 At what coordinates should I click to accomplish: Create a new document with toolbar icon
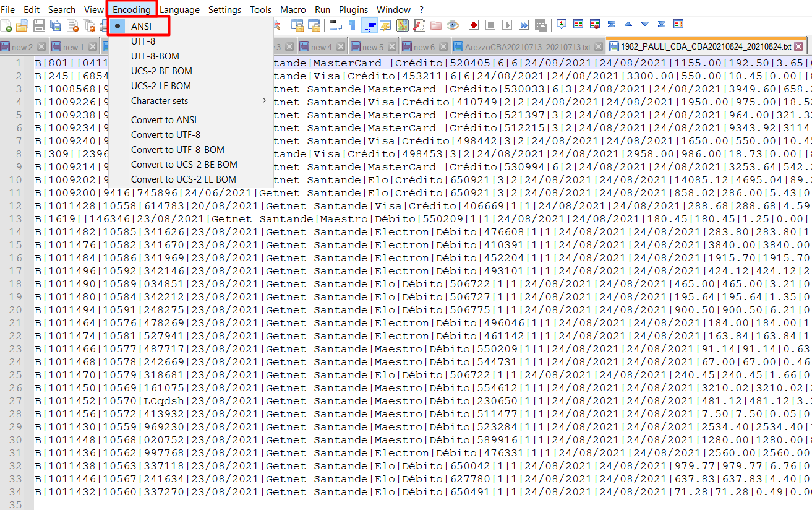pos(6,25)
